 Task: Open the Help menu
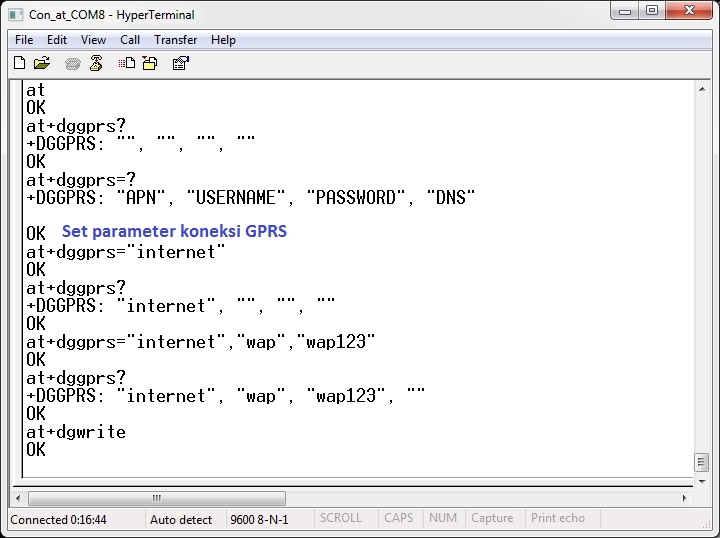[x=224, y=40]
